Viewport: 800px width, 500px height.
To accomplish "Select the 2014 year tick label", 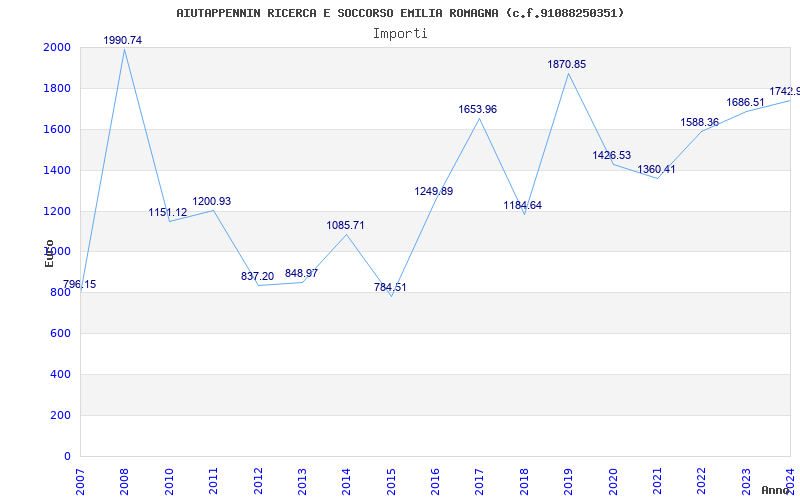I will 346,481.
